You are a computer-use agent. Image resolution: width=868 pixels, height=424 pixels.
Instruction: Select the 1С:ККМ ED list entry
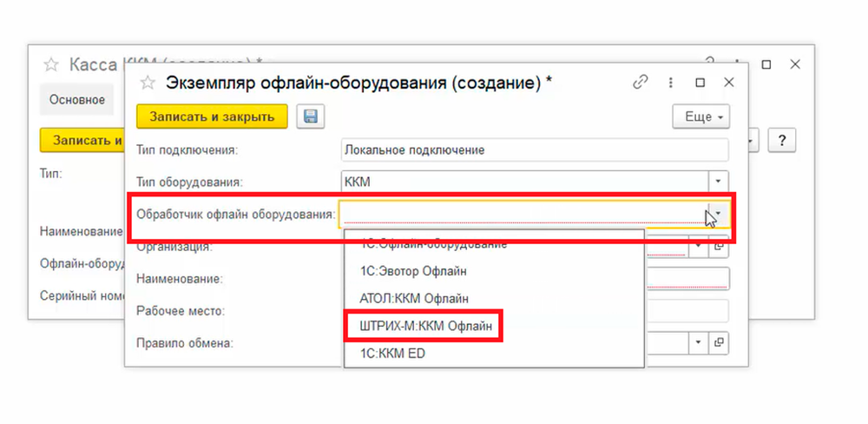coord(393,354)
